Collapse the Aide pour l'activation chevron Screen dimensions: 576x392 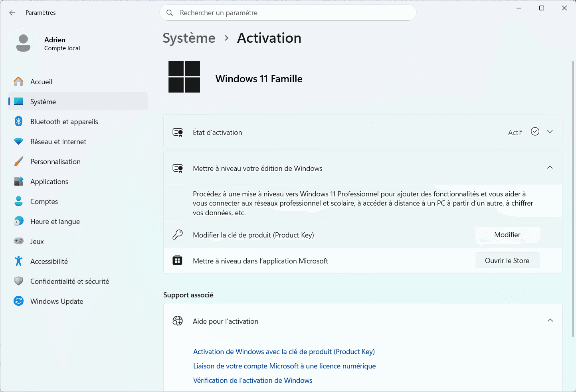550,321
